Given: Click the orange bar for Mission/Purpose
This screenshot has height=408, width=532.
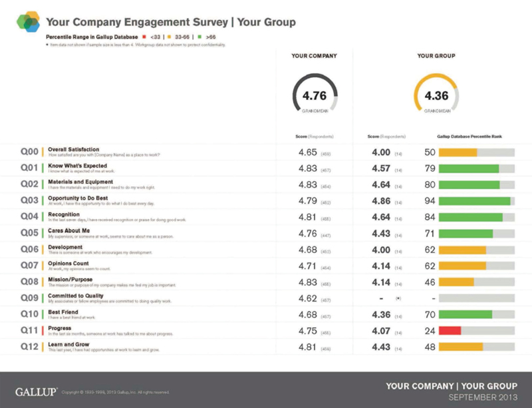Looking at the screenshot, I should click(456, 282).
